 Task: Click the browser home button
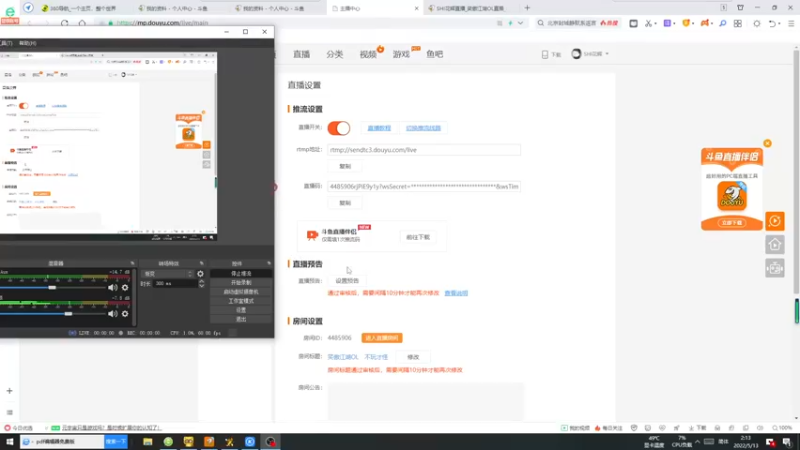[82, 23]
